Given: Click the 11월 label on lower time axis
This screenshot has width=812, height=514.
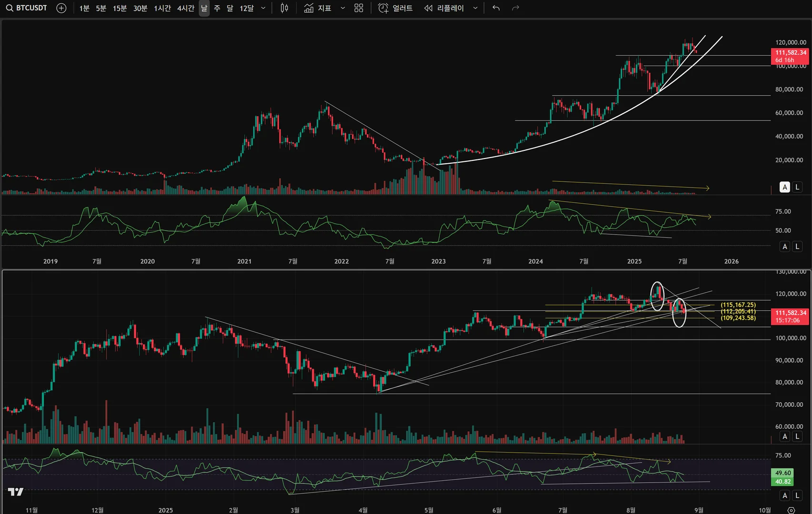Looking at the screenshot, I should click(31, 510).
